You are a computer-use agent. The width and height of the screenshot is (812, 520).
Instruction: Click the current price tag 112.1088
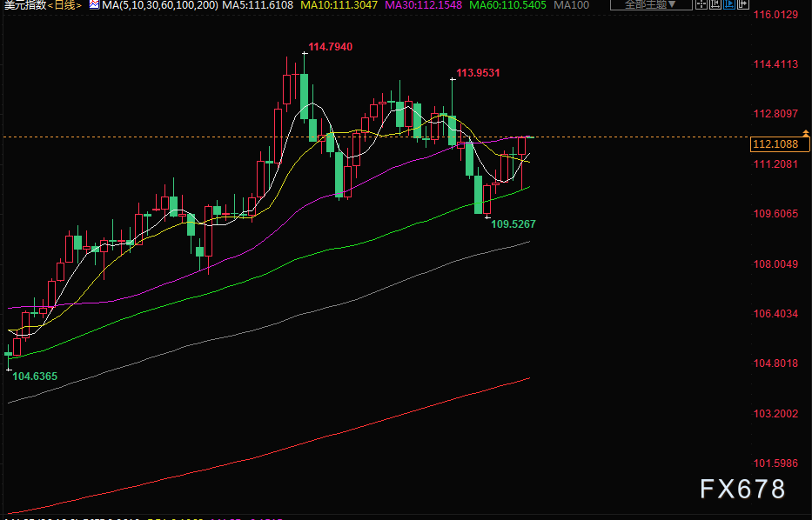(x=780, y=143)
